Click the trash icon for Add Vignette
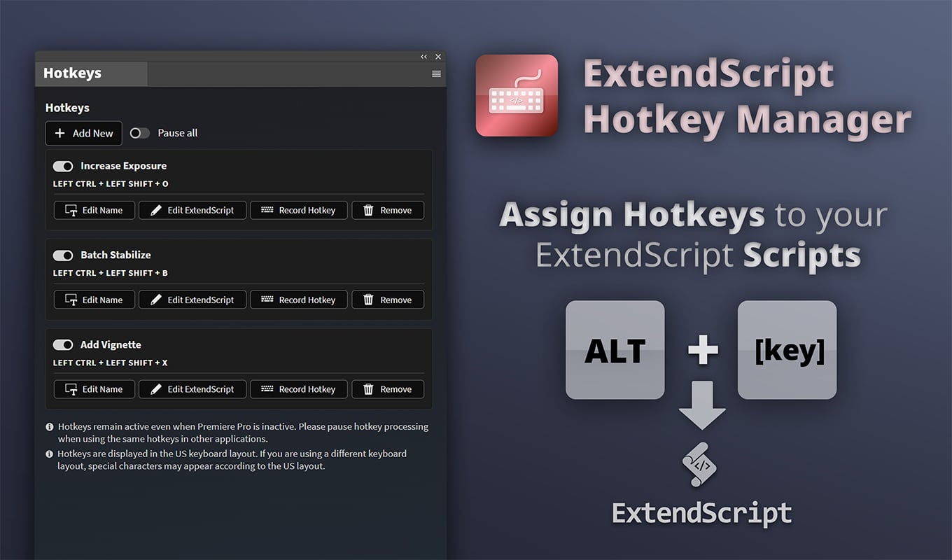The height and width of the screenshot is (560, 952). [368, 389]
